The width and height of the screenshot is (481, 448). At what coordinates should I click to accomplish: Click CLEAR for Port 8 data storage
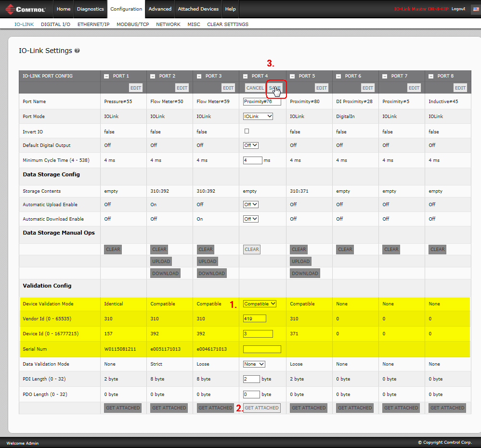tap(438, 250)
